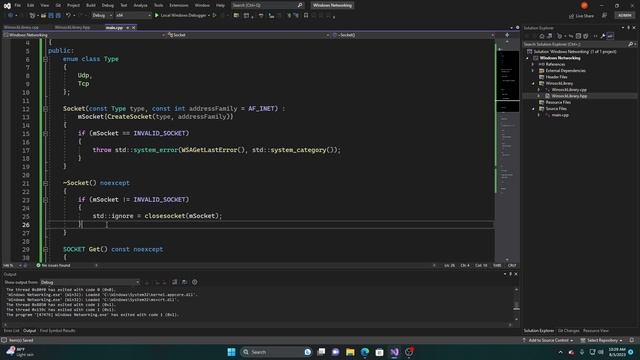Expand the References node
The image size is (640, 360).
[533, 64]
